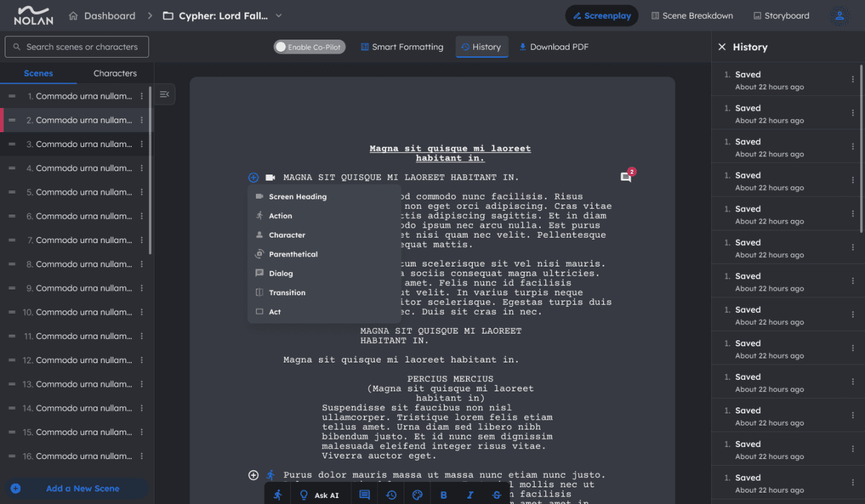Apply italic formatting from the floating toolbar
The height and width of the screenshot is (504, 865).
point(469,495)
